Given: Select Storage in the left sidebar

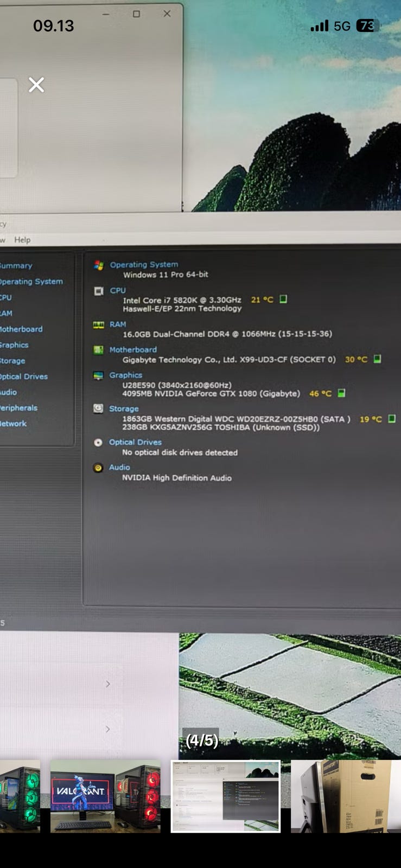Looking at the screenshot, I should click(x=12, y=360).
